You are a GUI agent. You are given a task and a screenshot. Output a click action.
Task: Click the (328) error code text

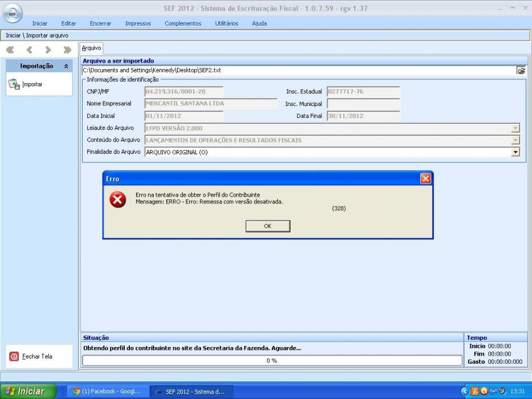(x=339, y=209)
